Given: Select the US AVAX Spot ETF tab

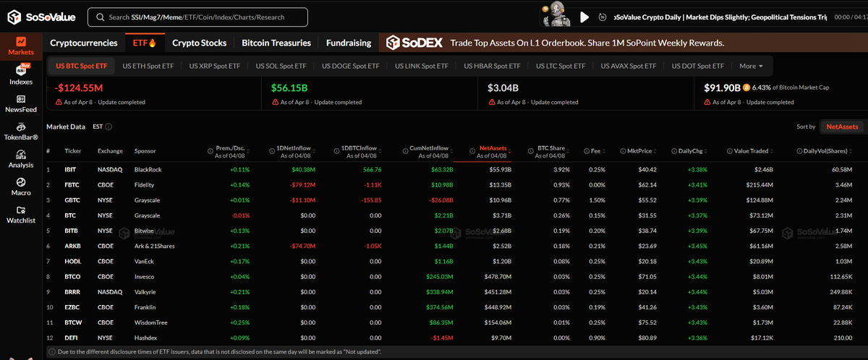Looking at the screenshot, I should pyautogui.click(x=629, y=66).
